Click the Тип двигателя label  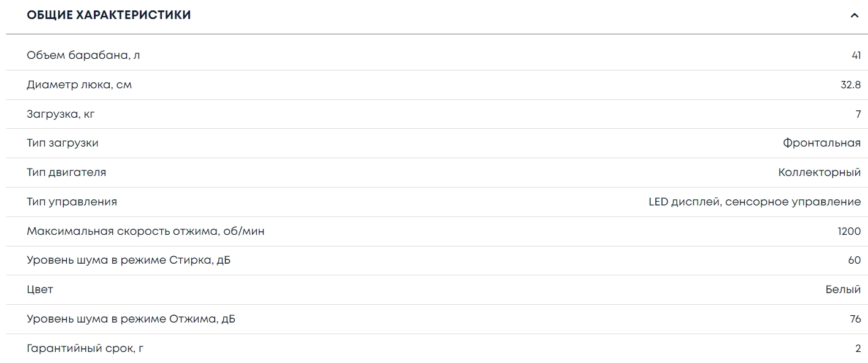coord(66,172)
